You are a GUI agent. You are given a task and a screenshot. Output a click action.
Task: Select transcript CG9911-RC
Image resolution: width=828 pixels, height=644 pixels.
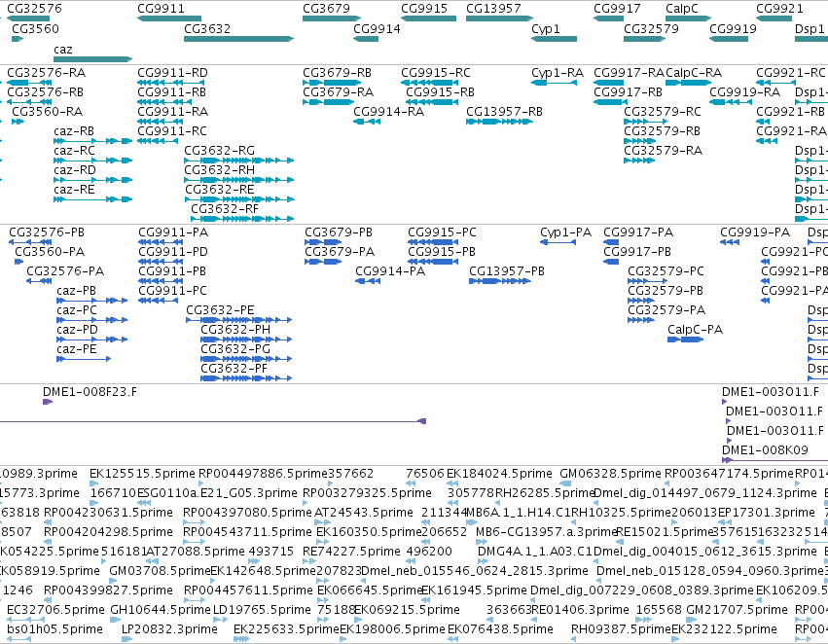pos(172,131)
